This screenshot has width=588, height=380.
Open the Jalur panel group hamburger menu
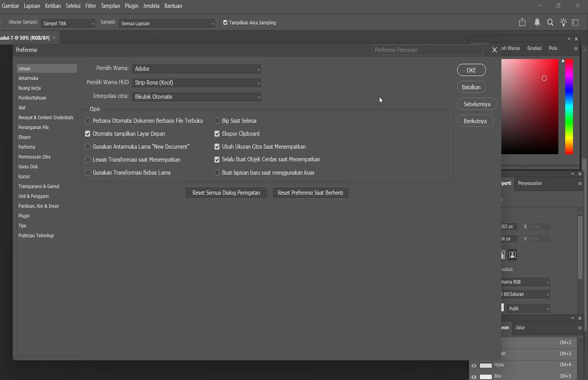(580, 328)
